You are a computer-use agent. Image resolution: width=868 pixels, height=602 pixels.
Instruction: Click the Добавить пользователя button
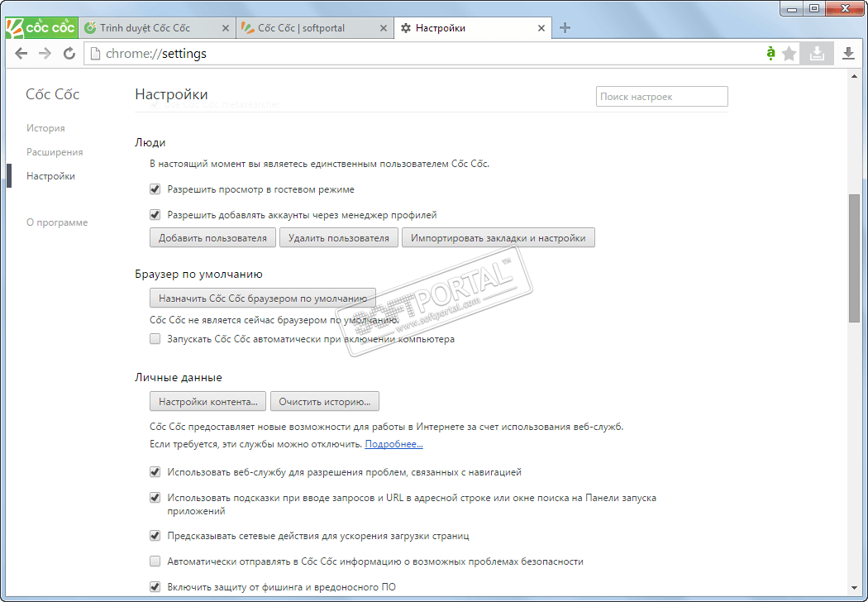[x=212, y=237]
